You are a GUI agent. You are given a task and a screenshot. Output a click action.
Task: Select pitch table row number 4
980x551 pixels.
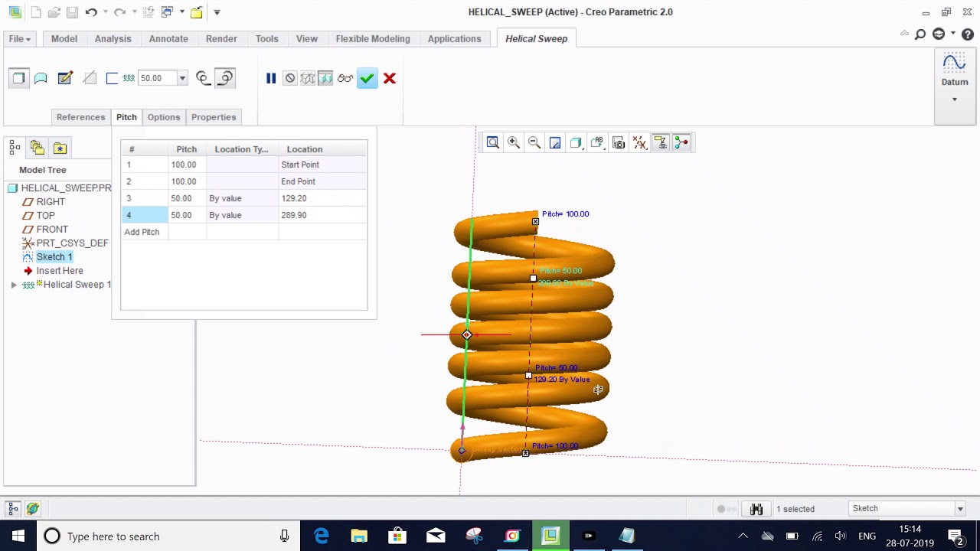pyautogui.click(x=145, y=215)
